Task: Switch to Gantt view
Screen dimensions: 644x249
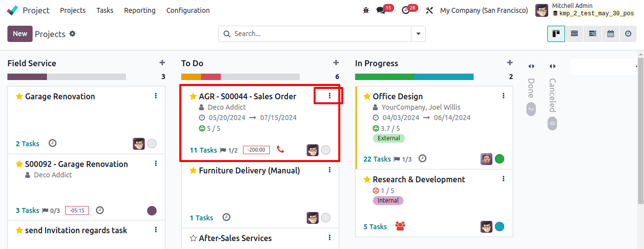Action: (593, 34)
